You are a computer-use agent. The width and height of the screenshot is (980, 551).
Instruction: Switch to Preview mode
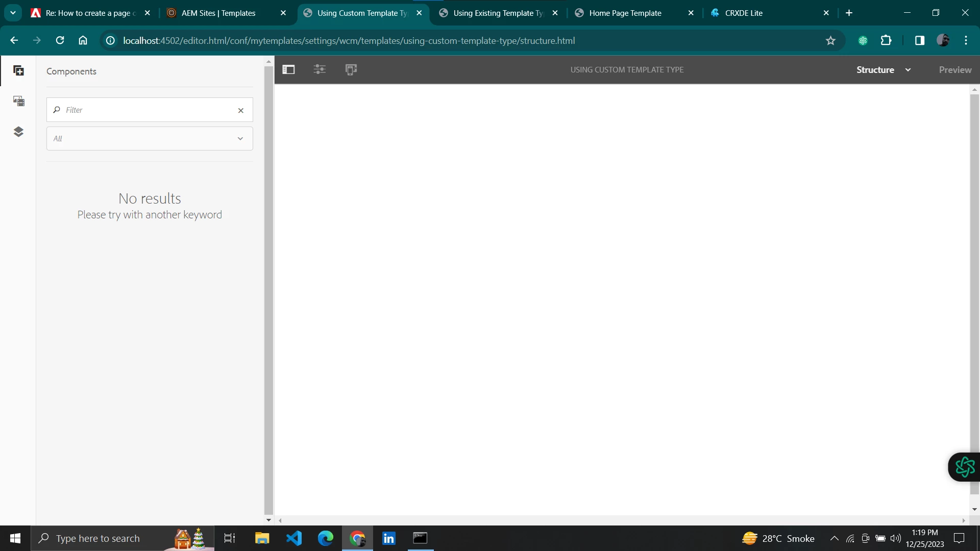pyautogui.click(x=955, y=70)
